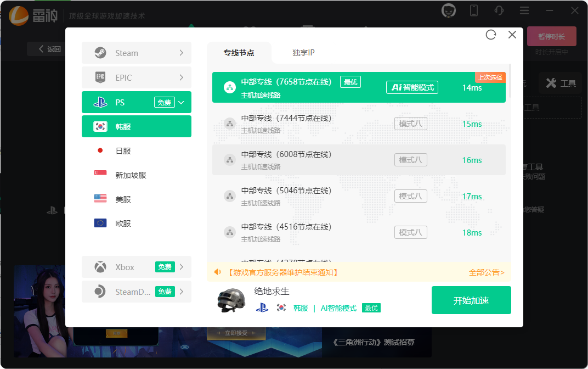Image resolution: width=588 pixels, height=369 pixels.
Task: Open the 全部公告 link
Action: coord(487,272)
